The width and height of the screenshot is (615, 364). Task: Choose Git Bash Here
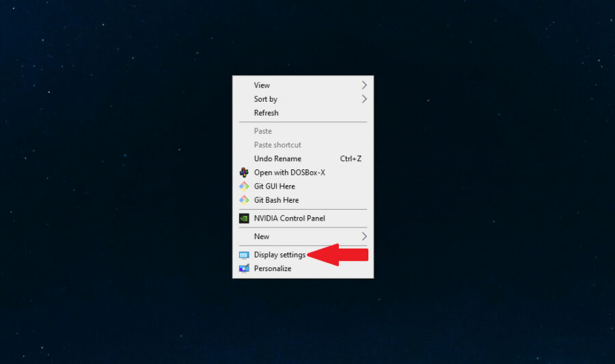pyautogui.click(x=303, y=200)
